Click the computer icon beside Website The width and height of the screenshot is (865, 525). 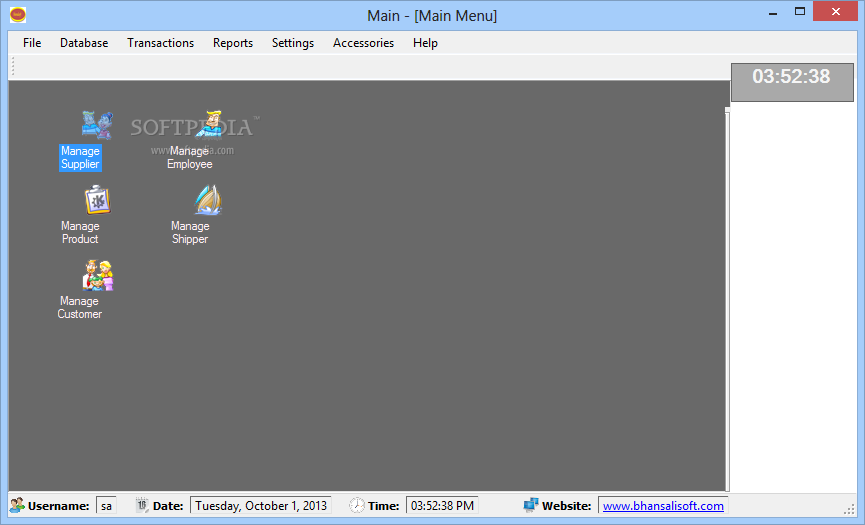[x=531, y=505]
